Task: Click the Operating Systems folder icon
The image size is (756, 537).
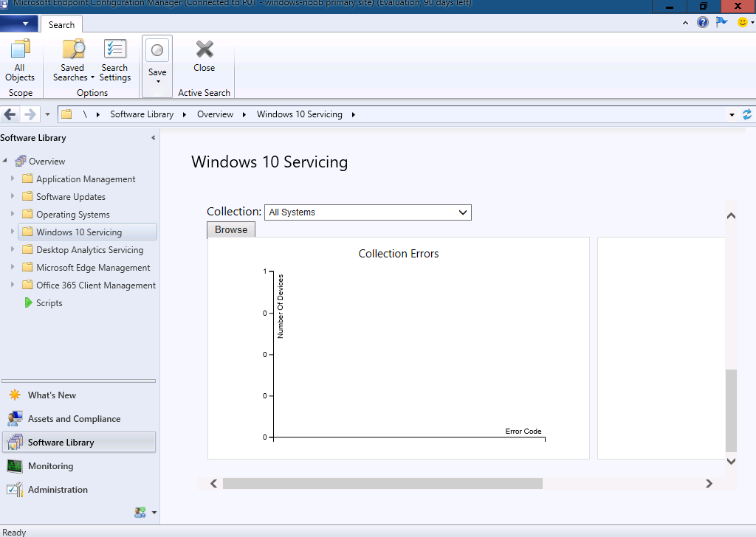Action: tap(28, 215)
